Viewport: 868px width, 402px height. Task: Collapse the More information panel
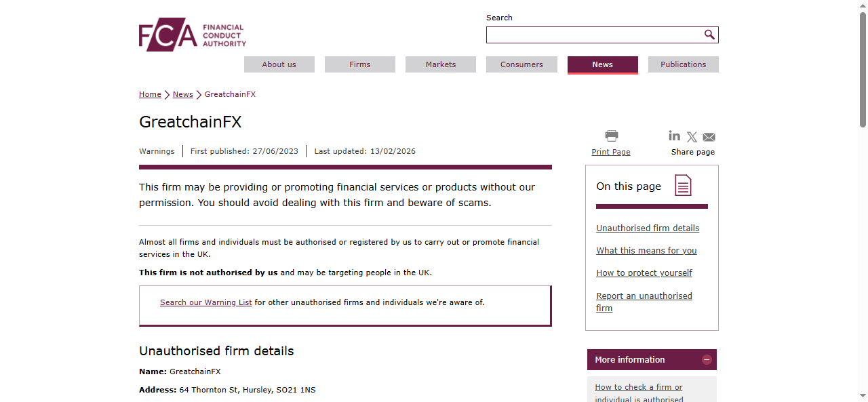pyautogui.click(x=707, y=360)
